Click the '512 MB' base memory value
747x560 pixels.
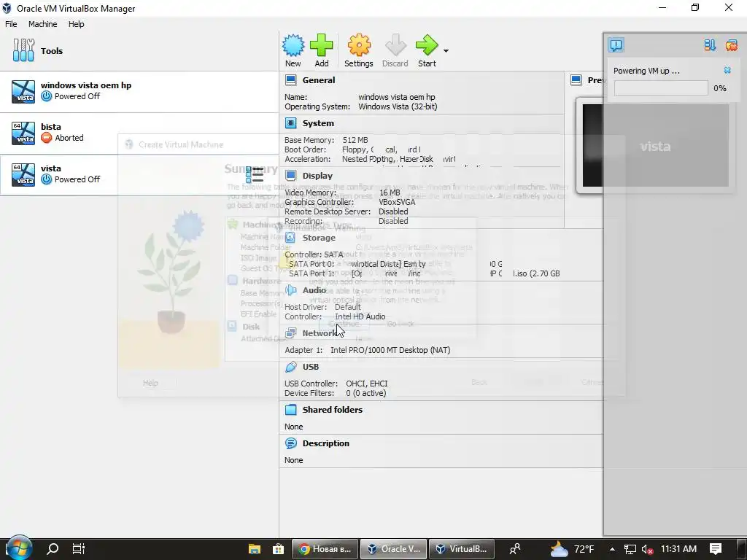tap(355, 140)
